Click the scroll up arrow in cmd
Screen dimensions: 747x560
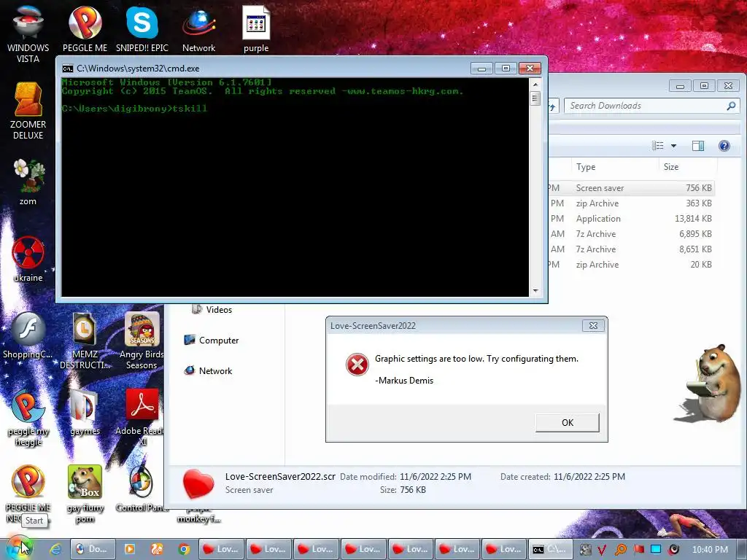coord(535,85)
